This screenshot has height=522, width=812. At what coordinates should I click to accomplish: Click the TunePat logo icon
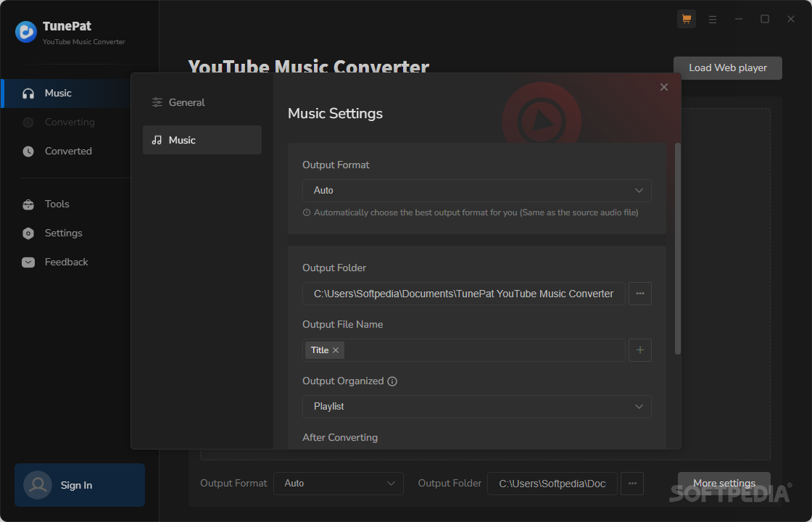(x=26, y=32)
